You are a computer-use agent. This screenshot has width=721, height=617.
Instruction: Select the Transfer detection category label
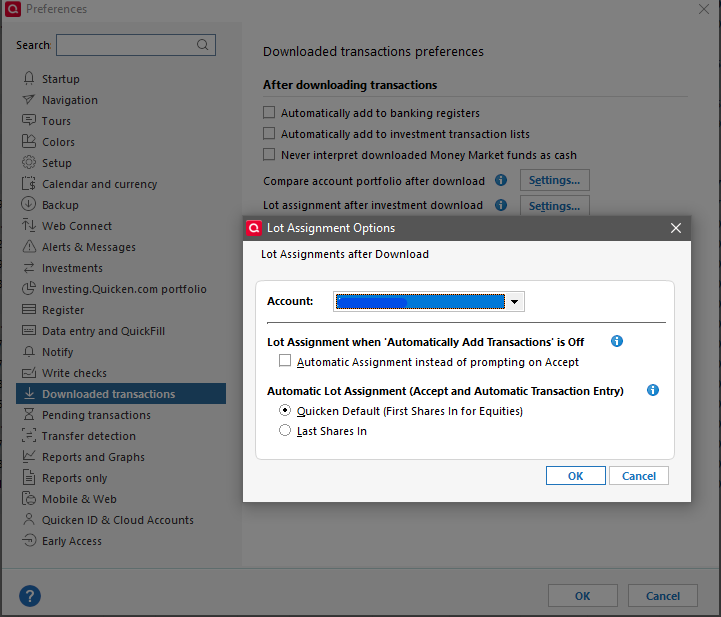point(89,436)
